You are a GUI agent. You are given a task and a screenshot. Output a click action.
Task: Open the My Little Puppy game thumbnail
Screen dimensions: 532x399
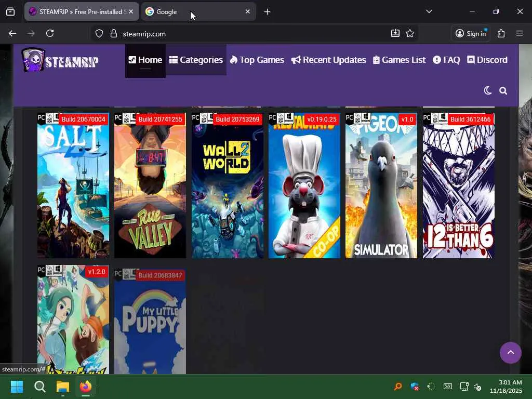150,321
